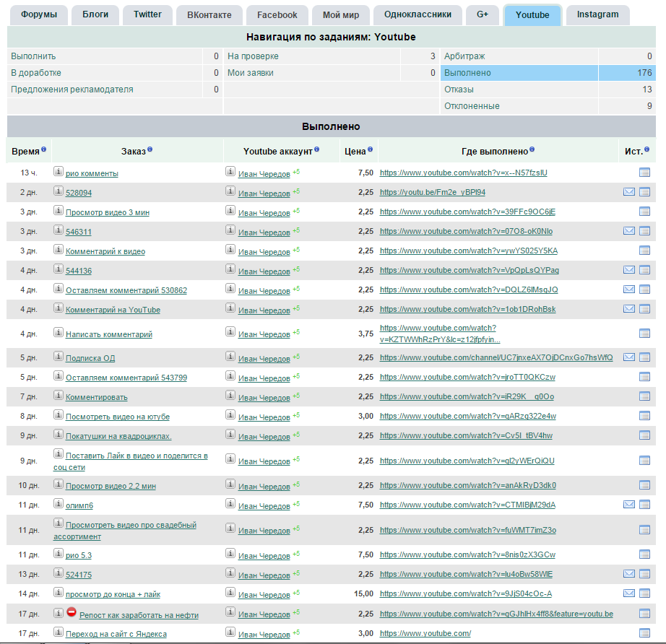Switch to Instagram tab
This screenshot has width=666, height=644.
(597, 15)
